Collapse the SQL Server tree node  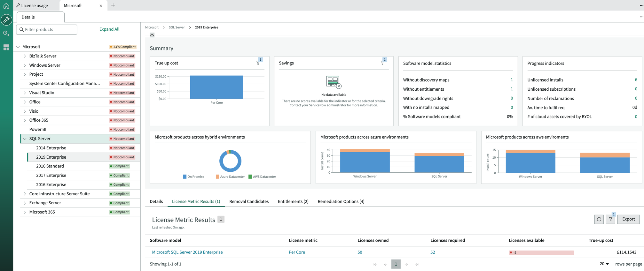pos(25,139)
